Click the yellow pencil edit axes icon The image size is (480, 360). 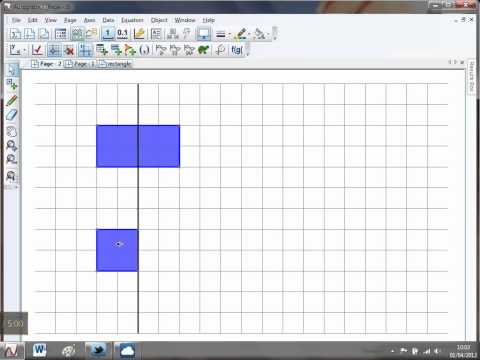[x=139, y=34]
